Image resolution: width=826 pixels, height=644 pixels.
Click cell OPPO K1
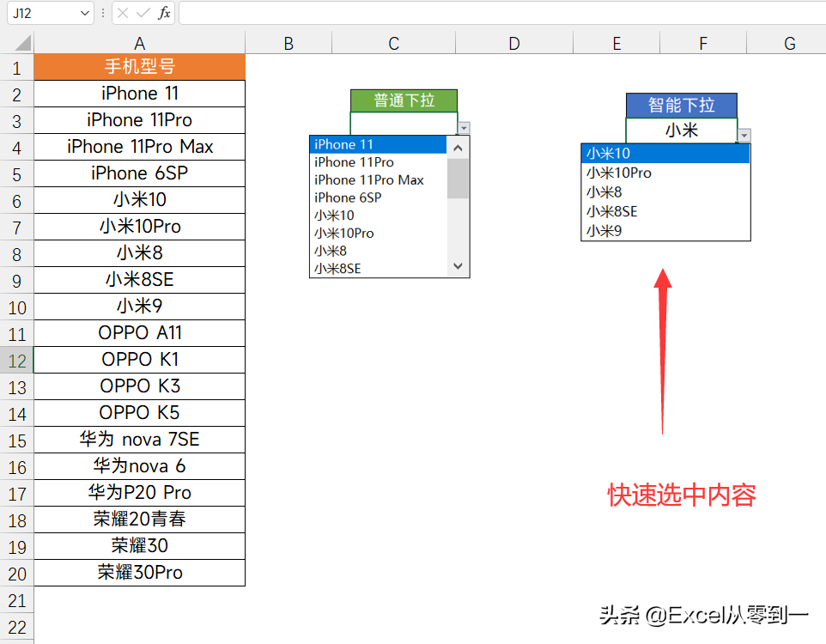pyautogui.click(x=140, y=360)
